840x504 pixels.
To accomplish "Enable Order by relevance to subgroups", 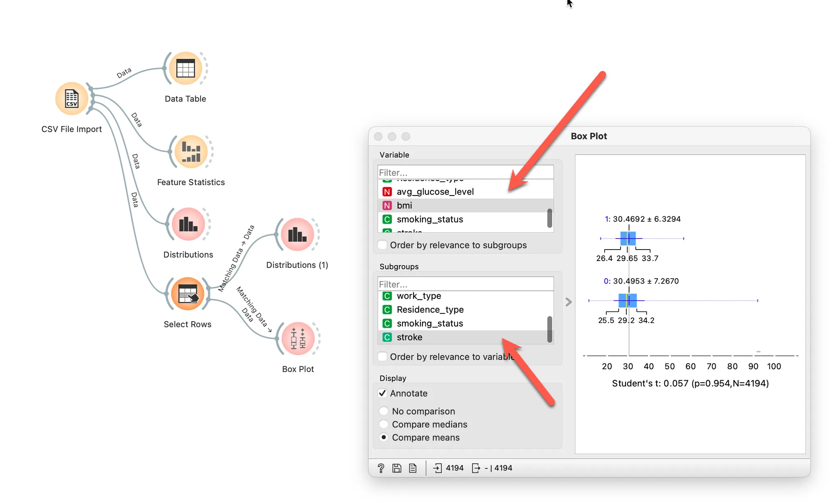I will pyautogui.click(x=383, y=245).
